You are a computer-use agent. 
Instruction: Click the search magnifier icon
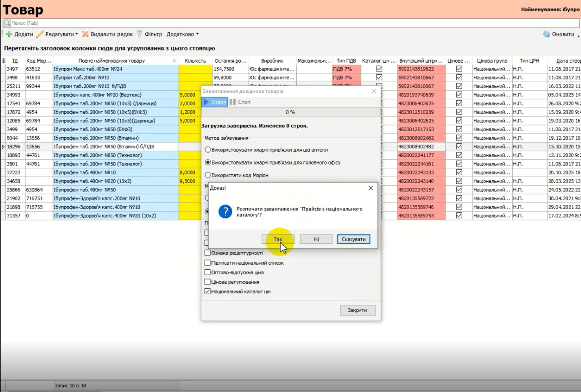click(7, 23)
